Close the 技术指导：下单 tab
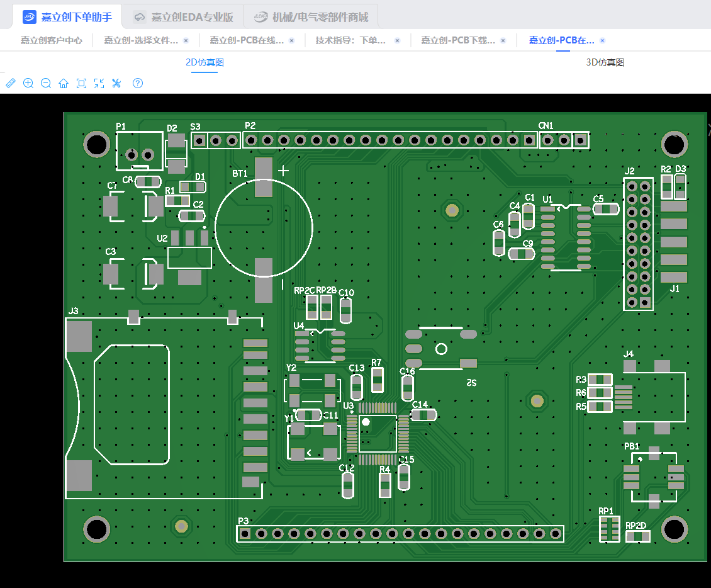Viewport: 711px width, 588px height. [397, 40]
